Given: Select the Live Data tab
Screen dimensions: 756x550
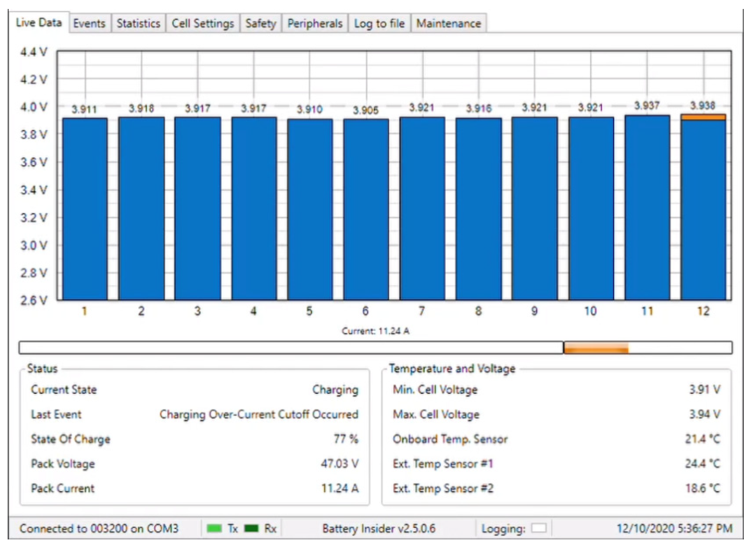Looking at the screenshot, I should pos(39,23).
